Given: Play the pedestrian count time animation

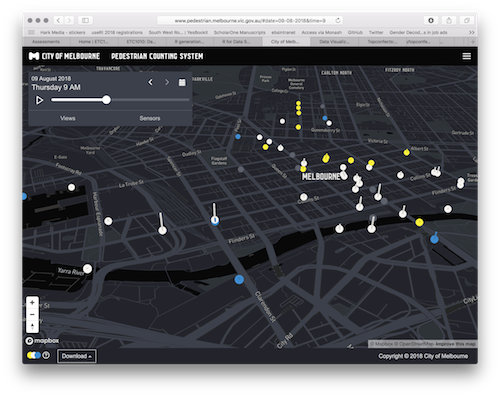Looking at the screenshot, I should click(39, 100).
